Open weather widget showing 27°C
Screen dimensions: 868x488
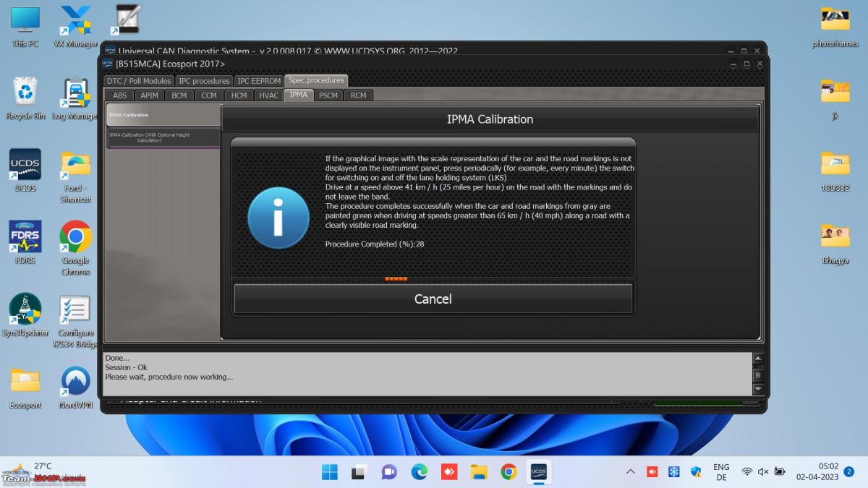(x=43, y=471)
